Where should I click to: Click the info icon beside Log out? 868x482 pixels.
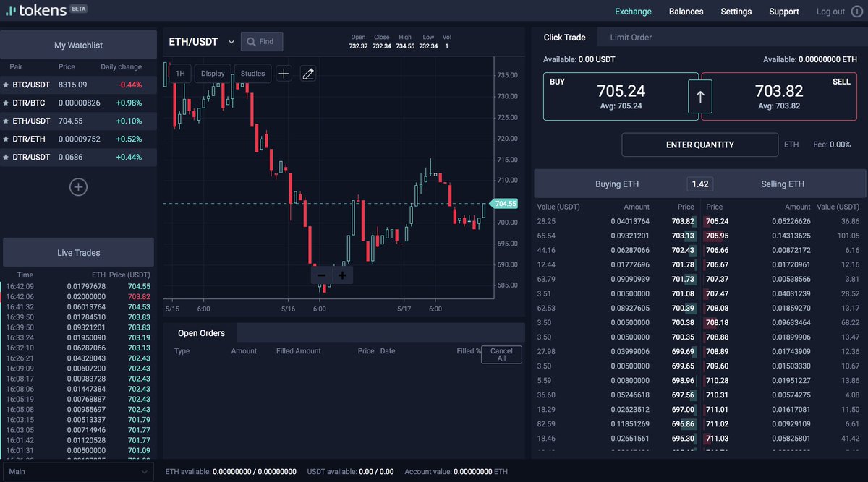tap(858, 12)
